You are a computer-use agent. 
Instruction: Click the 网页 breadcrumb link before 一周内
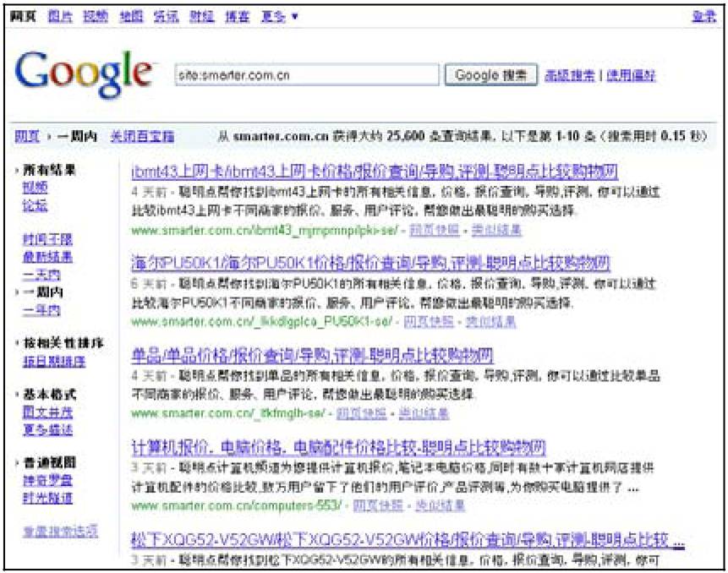click(x=27, y=136)
